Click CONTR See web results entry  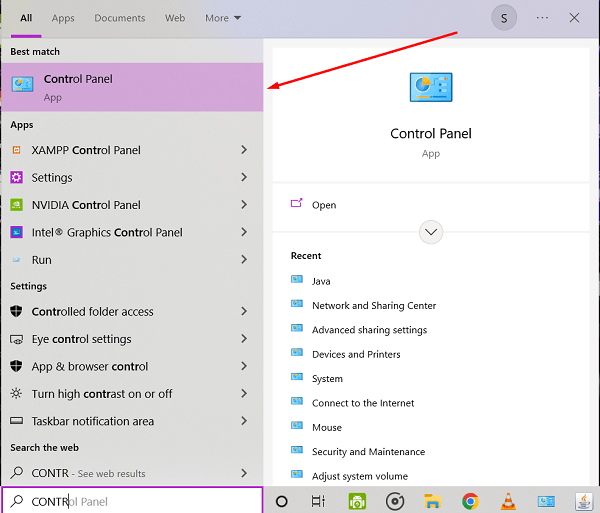click(88, 473)
